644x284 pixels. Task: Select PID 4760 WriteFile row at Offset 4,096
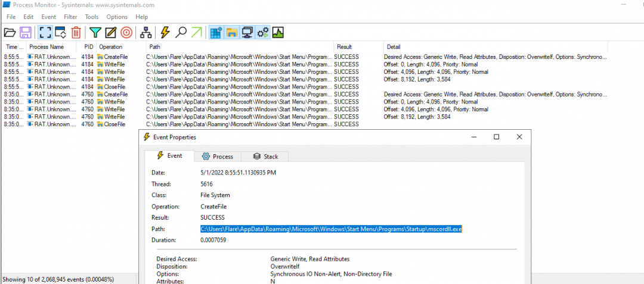(305, 110)
